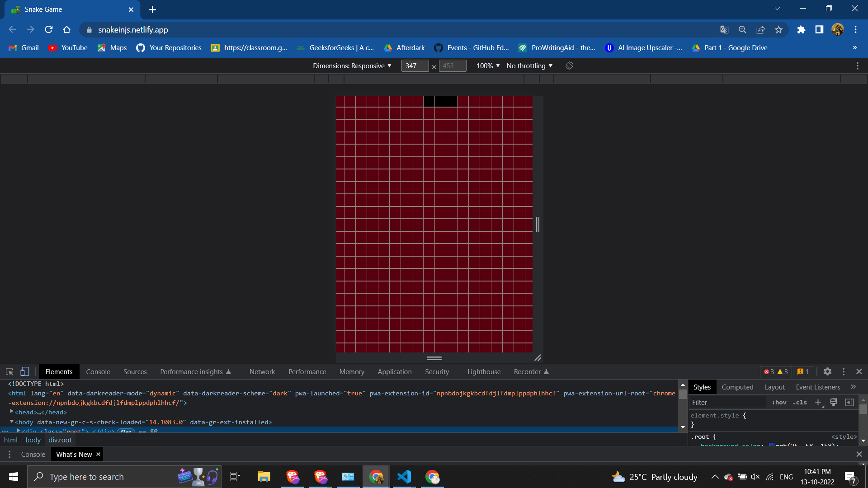Open the Issues panel showing 1 issue

[803, 371]
